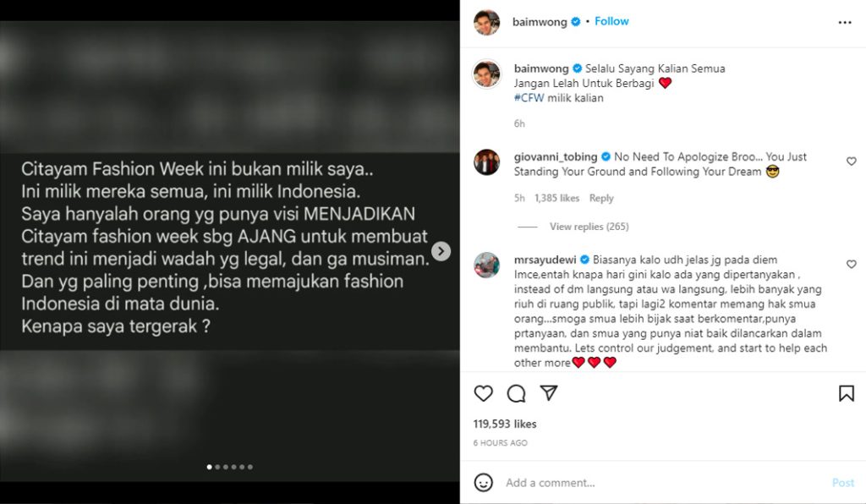Reply to giovanni_tobing's comment
This screenshot has height=504, width=866.
(601, 198)
